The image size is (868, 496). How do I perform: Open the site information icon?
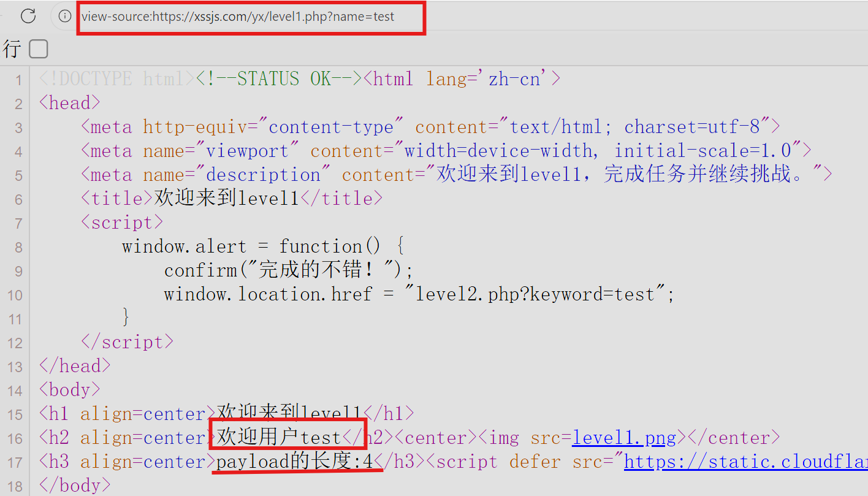point(64,17)
